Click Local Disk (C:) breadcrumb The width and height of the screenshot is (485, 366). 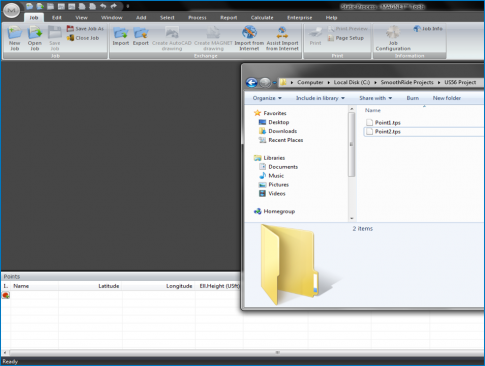point(352,82)
